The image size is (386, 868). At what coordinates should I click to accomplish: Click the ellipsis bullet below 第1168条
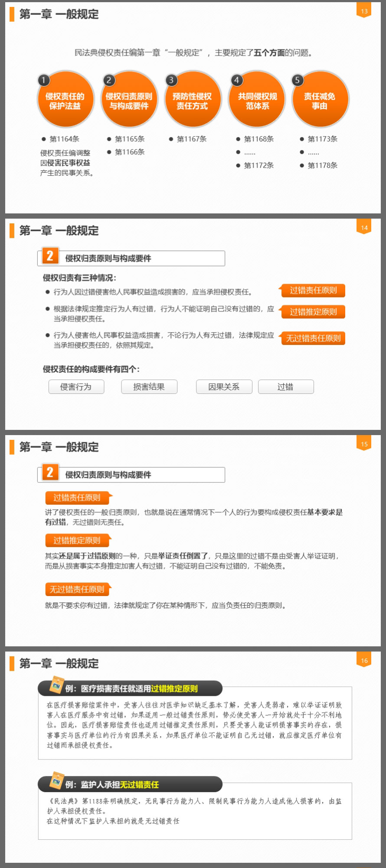click(x=246, y=153)
